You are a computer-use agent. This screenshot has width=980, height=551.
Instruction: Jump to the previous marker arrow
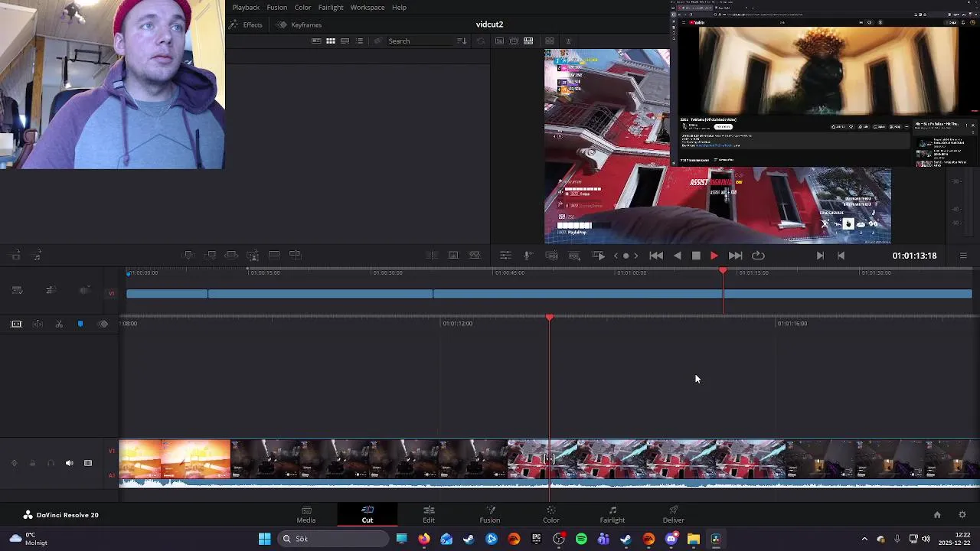pos(616,256)
